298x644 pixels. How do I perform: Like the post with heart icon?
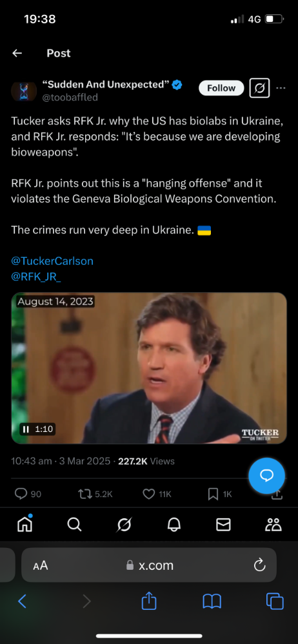point(157,494)
